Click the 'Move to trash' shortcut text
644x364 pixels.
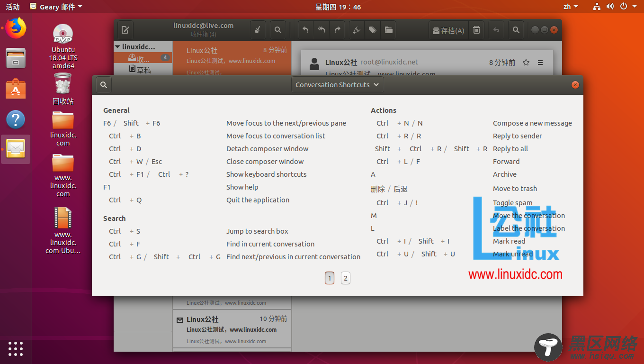tap(515, 189)
